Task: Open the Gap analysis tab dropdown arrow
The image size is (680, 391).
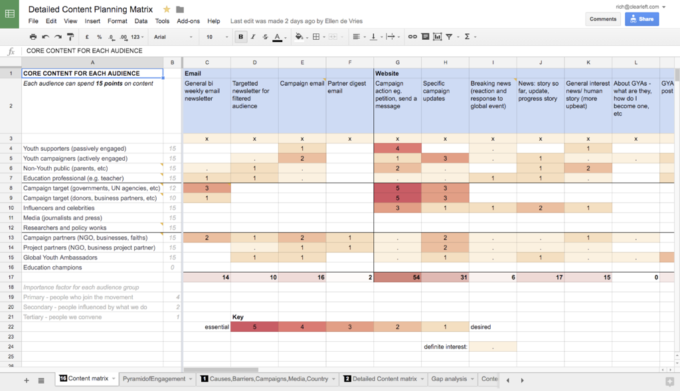Action: click(x=472, y=379)
